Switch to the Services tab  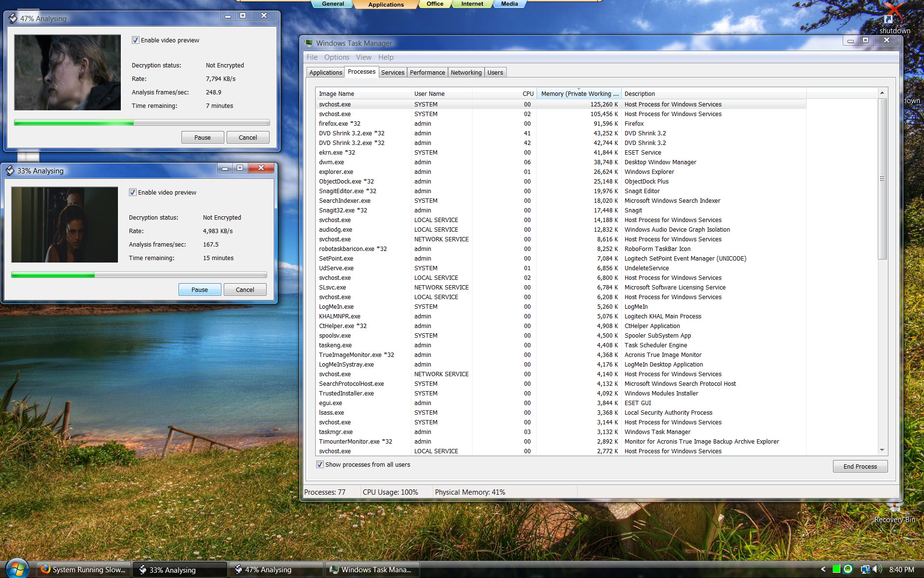pos(393,72)
